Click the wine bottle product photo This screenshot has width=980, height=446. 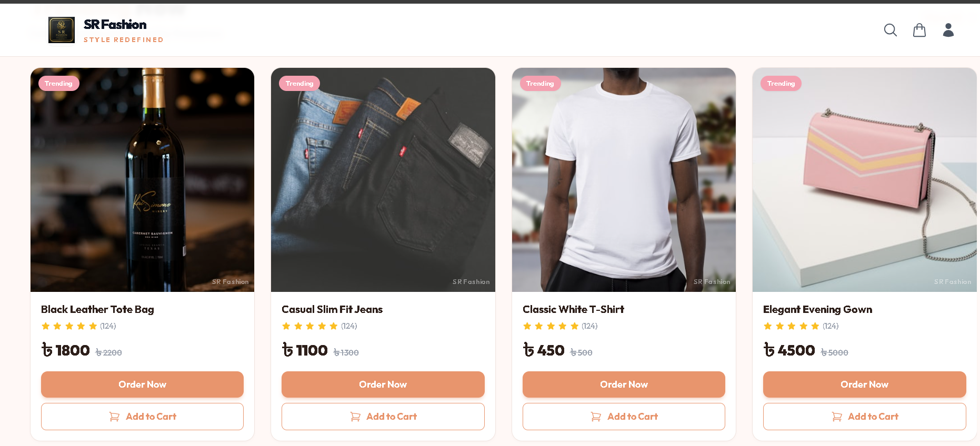(x=142, y=179)
